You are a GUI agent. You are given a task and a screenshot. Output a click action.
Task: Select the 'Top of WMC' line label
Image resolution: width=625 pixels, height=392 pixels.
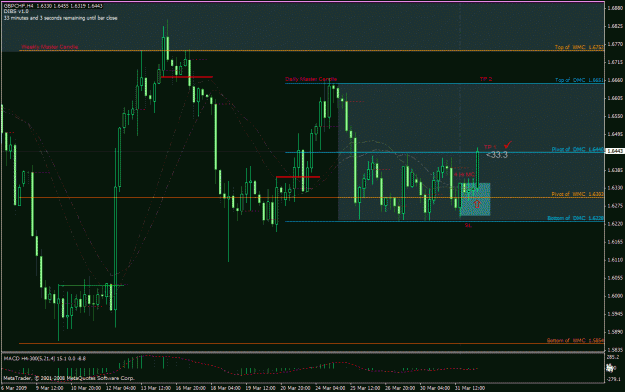tap(579, 47)
